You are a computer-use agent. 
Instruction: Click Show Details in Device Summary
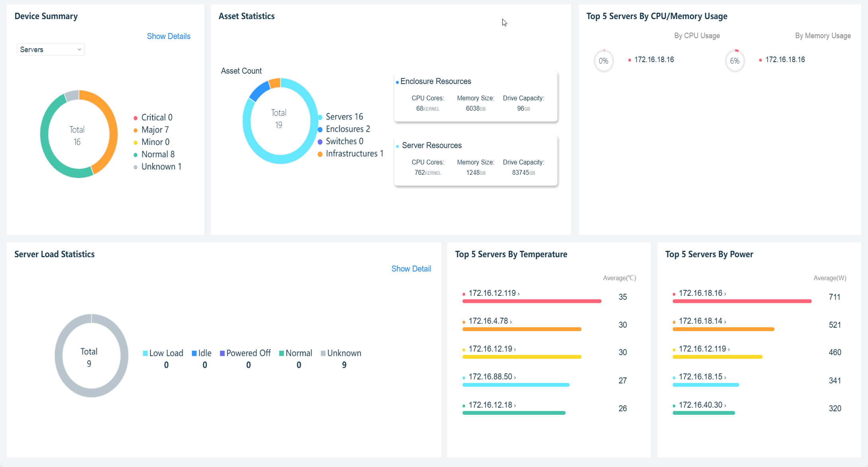169,36
